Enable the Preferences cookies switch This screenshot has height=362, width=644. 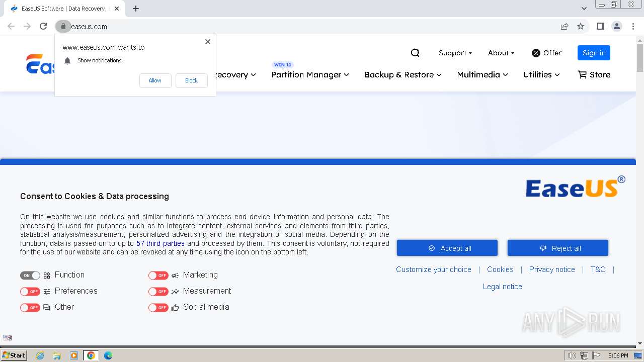(x=30, y=292)
